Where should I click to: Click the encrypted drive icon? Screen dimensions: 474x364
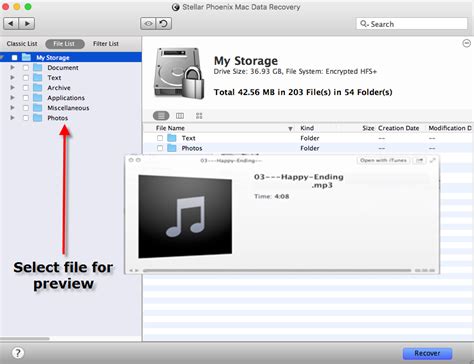pos(179,73)
